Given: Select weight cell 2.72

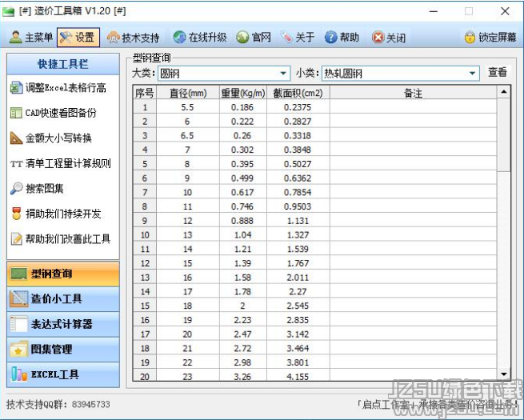Looking at the screenshot, I should pyautogui.click(x=243, y=349).
